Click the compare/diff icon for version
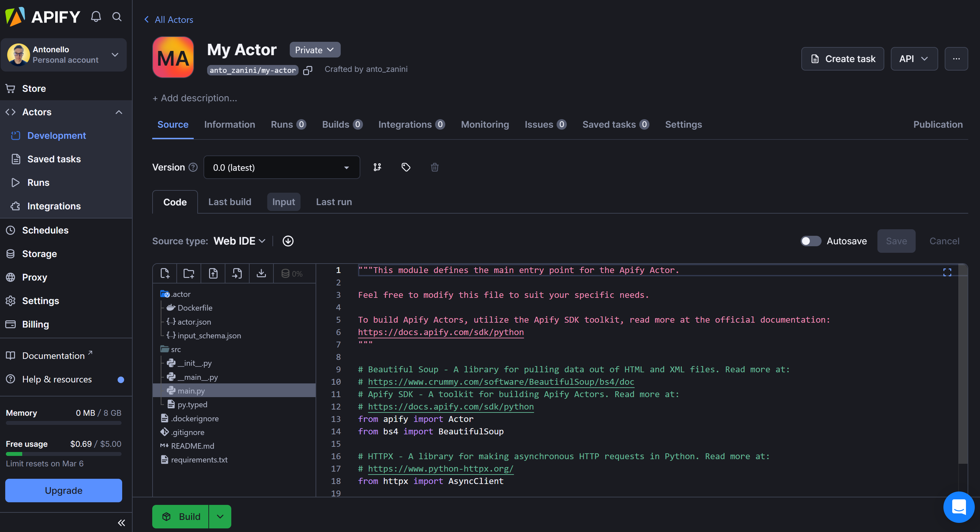This screenshot has height=532, width=980. point(377,167)
